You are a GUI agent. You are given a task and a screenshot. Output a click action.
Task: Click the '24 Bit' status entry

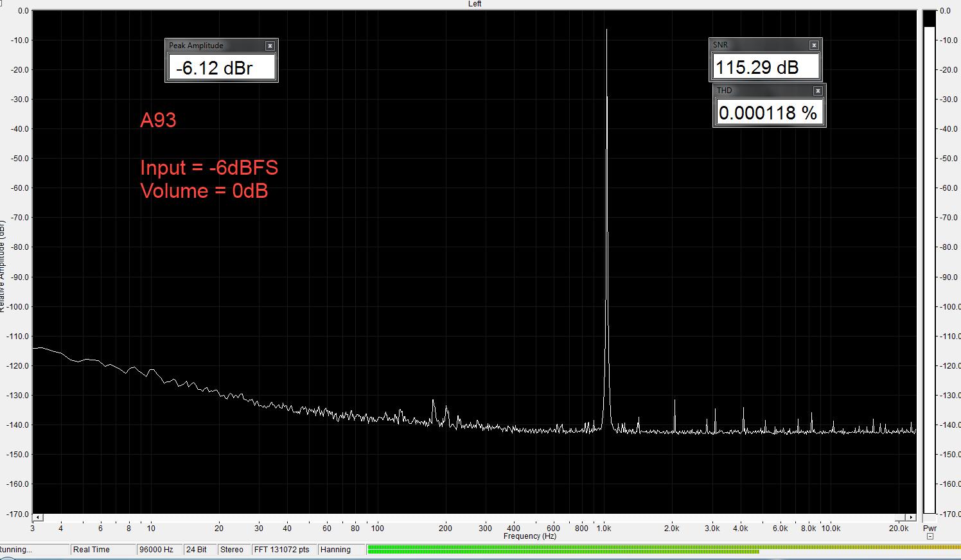click(200, 550)
